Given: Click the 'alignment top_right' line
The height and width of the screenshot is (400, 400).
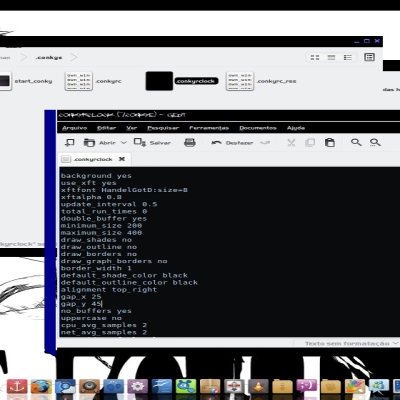Looking at the screenshot, I should coord(109,289).
